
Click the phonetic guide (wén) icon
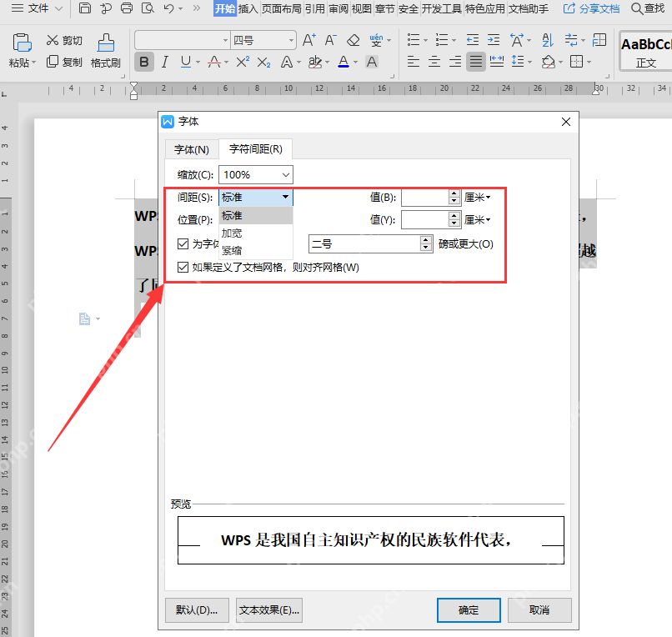[x=376, y=40]
